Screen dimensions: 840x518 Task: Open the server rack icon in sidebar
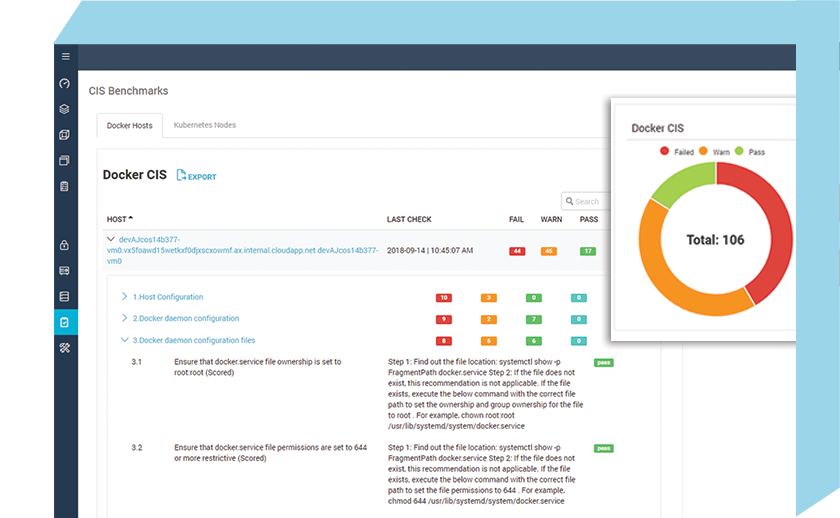pyautogui.click(x=64, y=296)
